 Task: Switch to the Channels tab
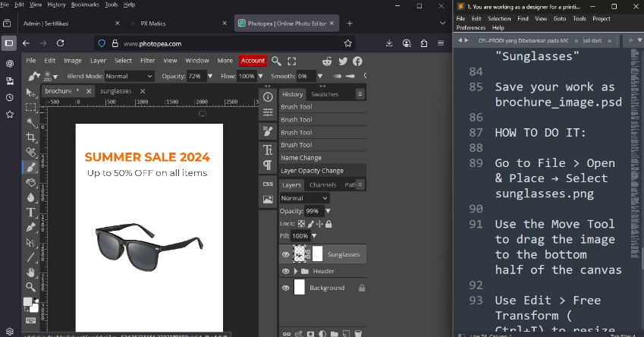(x=322, y=184)
